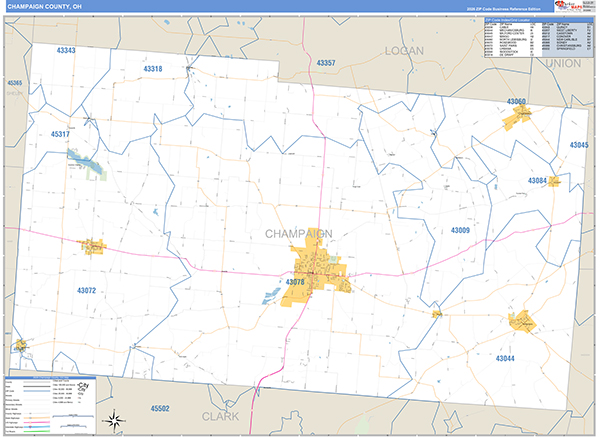Click the CLARK county name
Viewport: 600px width, 437px height.
point(220,416)
